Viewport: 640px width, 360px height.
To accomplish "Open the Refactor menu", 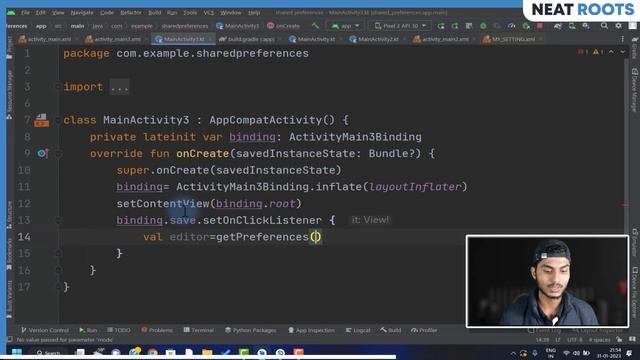I will 131,13.
